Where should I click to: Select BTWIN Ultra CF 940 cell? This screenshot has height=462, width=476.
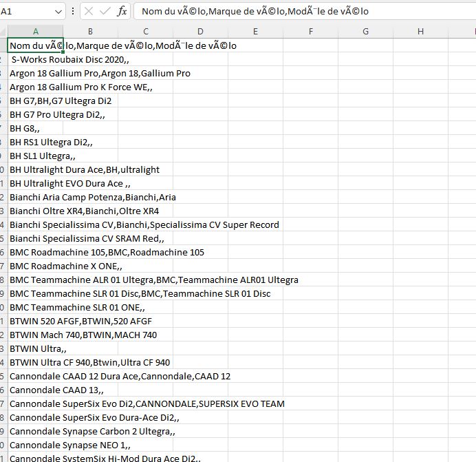(x=36, y=362)
